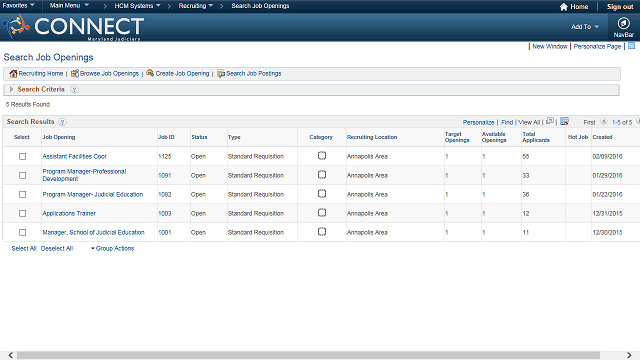Open Browse Job Openings
The image size is (640, 360).
(105, 73)
